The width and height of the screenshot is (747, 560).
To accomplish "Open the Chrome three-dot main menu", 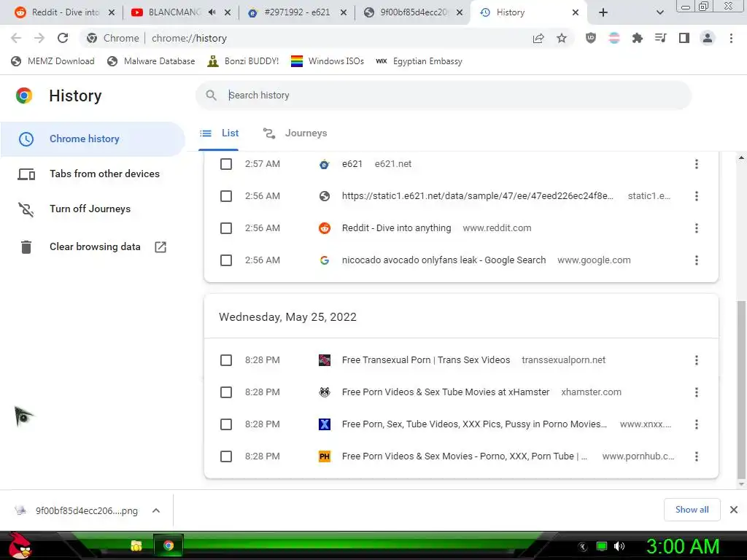I will coord(731,38).
